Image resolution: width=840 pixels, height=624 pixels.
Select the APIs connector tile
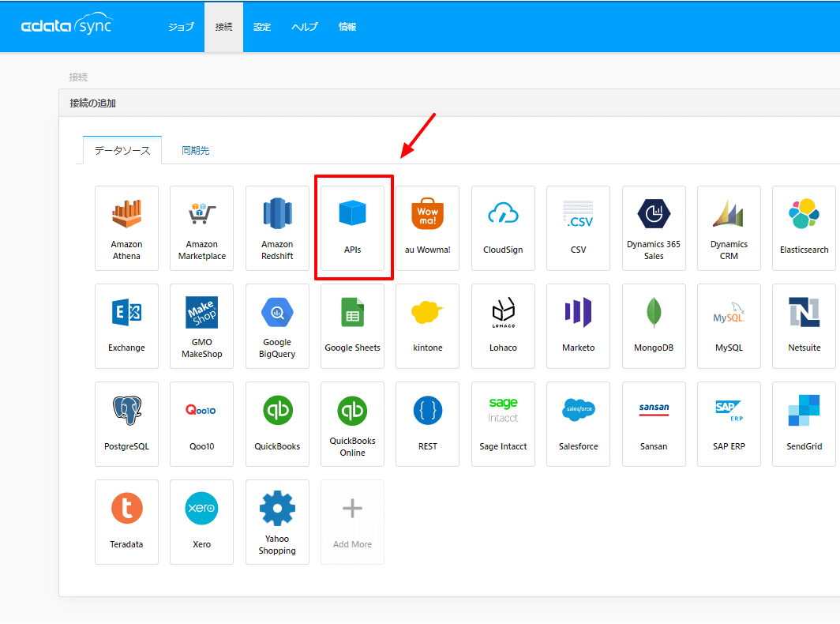[x=352, y=228]
